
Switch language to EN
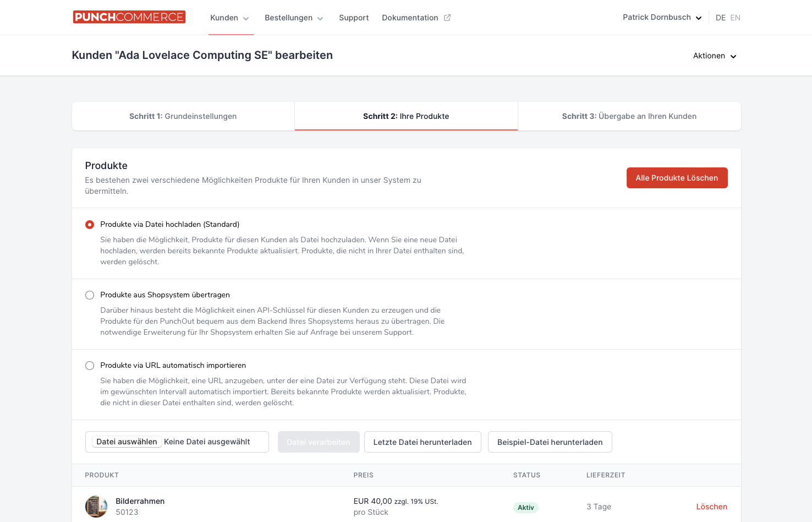[736, 18]
